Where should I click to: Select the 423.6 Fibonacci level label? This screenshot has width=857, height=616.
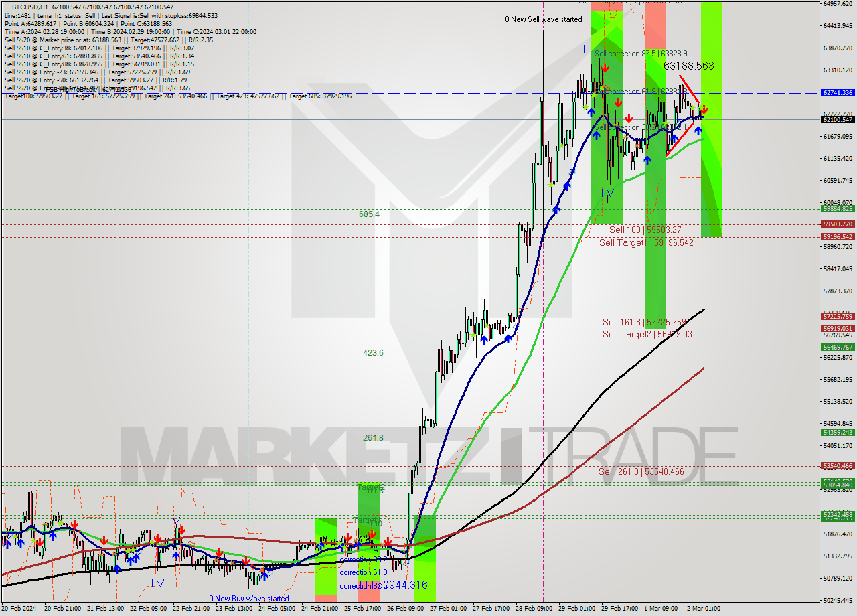coord(373,353)
